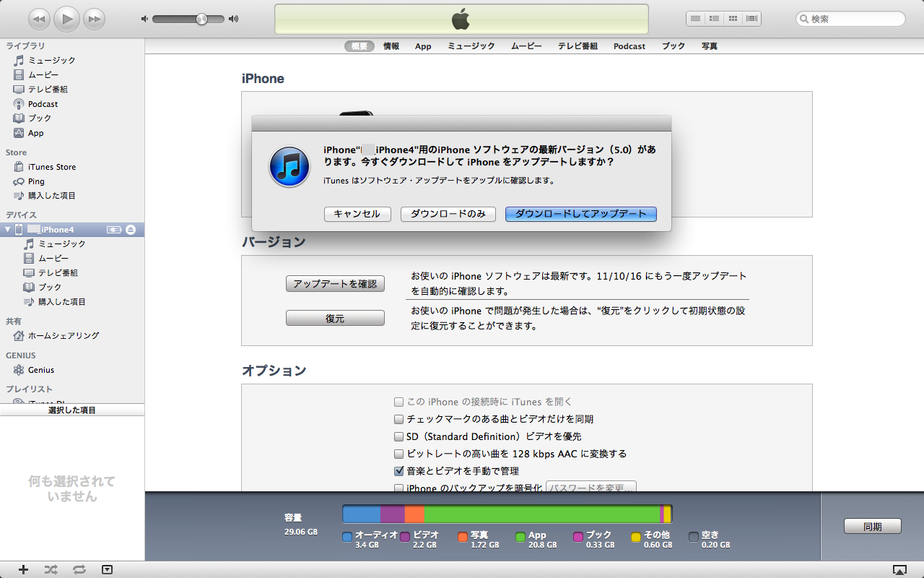Enable the SD (Standard Definition) video checkbox
This screenshot has height=578, width=924.
point(398,436)
